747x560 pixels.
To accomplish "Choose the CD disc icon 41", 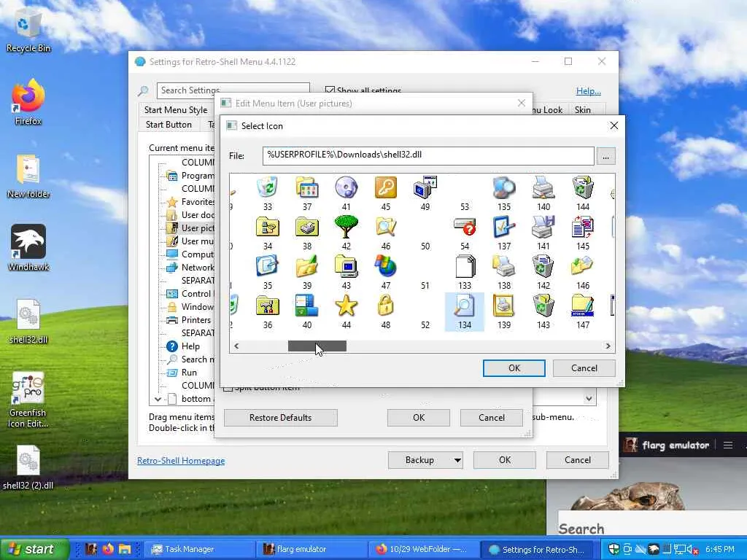I will tap(347, 187).
